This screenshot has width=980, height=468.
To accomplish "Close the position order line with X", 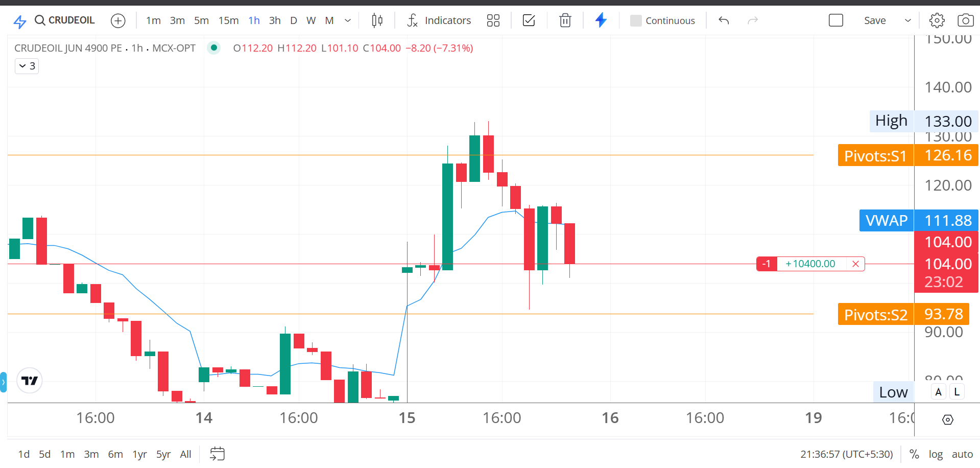I will tap(855, 264).
